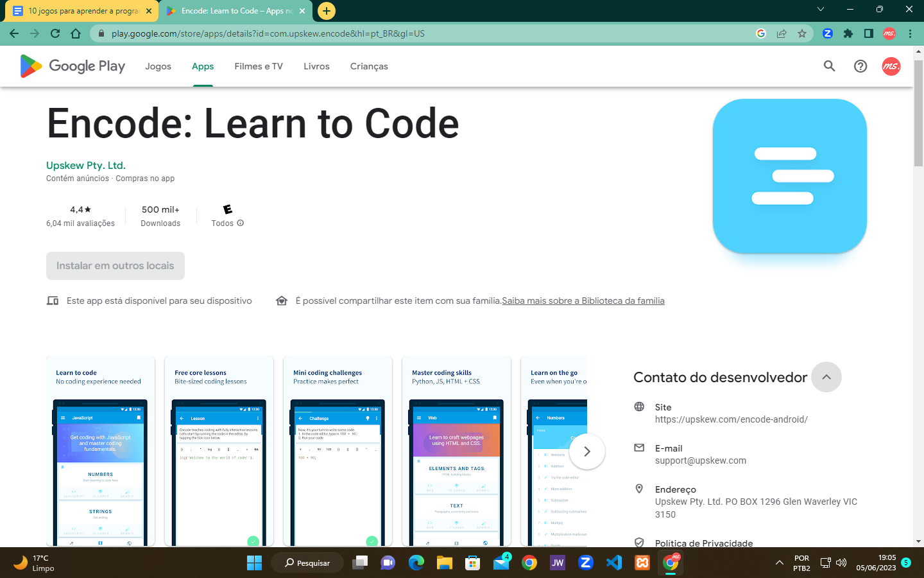Image resolution: width=924 pixels, height=578 pixels.
Task: Toggle the browser side panel
Action: click(869, 33)
